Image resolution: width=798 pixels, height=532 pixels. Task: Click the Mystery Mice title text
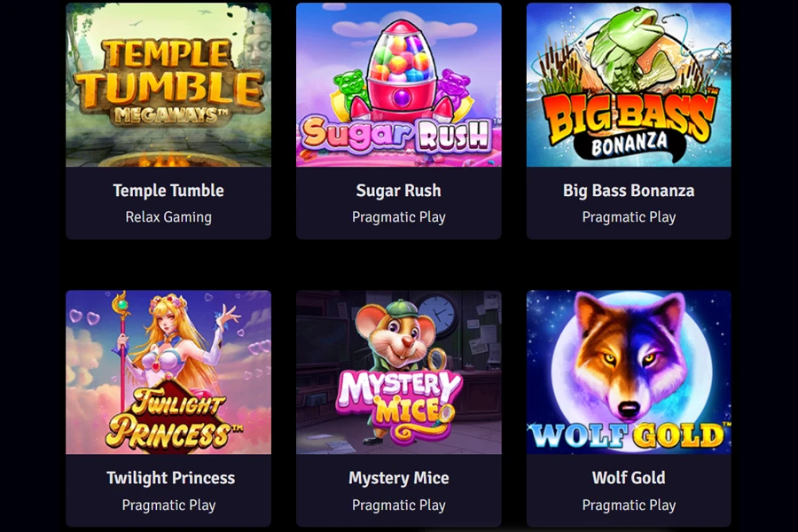tap(398, 478)
